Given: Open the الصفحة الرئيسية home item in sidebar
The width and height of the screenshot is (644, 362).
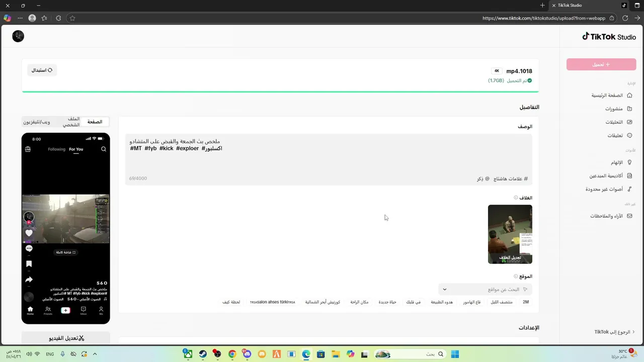Looking at the screenshot, I should point(611,96).
